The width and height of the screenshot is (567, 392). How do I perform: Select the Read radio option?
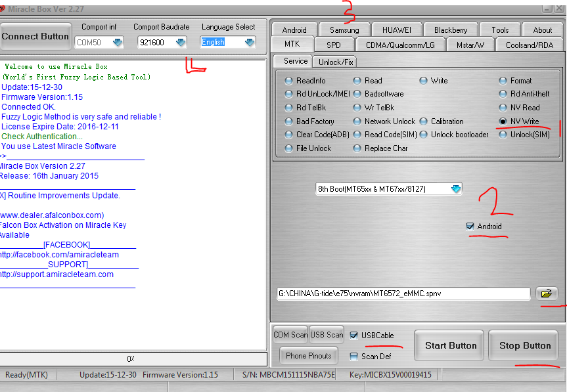click(x=368, y=81)
